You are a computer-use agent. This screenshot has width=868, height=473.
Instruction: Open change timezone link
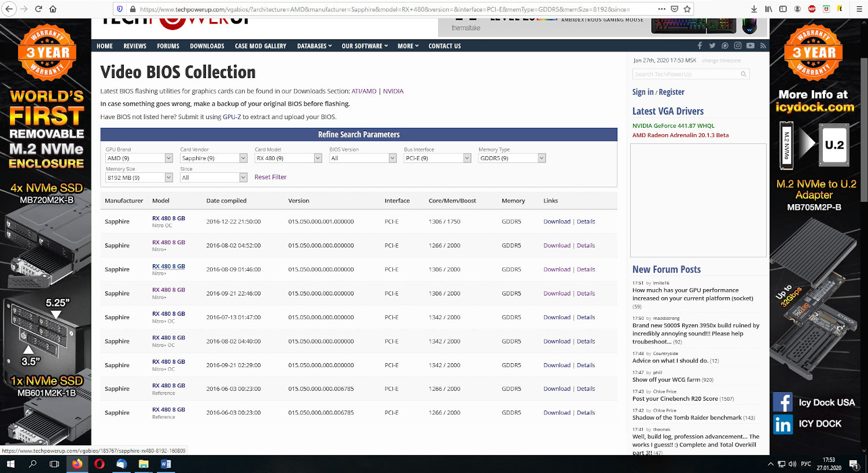(x=721, y=61)
